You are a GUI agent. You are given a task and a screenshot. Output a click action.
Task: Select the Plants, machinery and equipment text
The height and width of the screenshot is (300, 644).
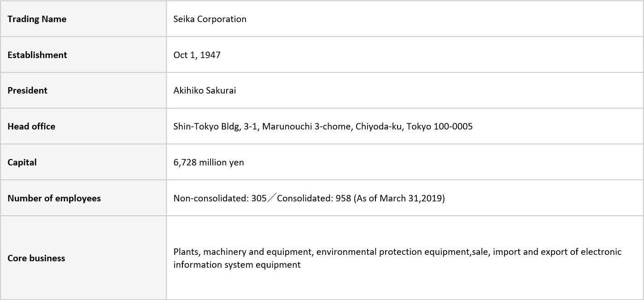tap(242, 252)
